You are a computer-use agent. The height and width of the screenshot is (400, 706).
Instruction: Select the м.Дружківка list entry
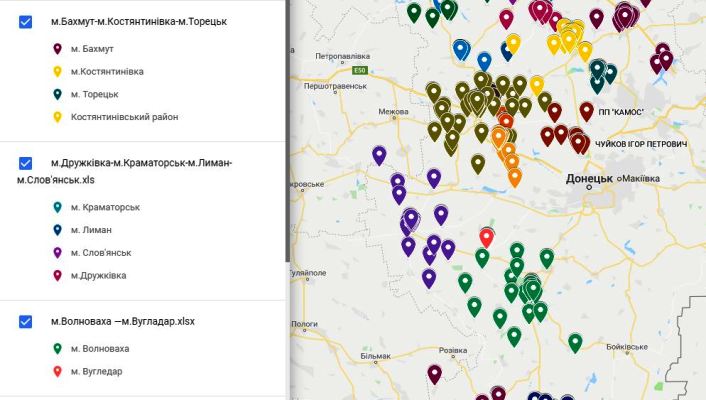click(99, 276)
